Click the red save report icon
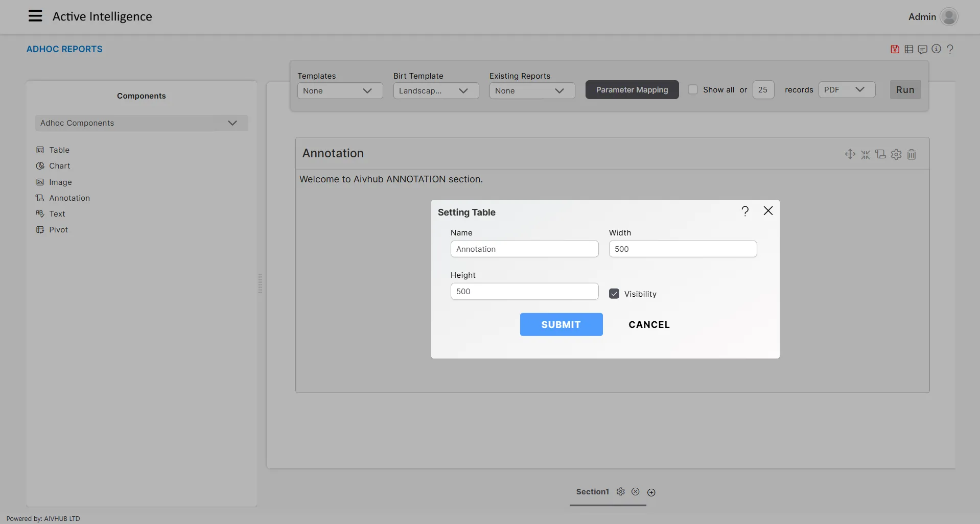 point(895,49)
